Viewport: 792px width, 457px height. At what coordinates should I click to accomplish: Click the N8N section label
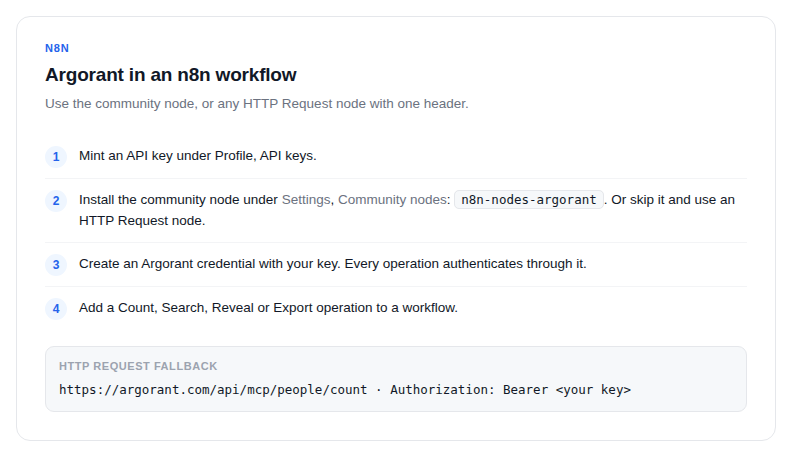tap(57, 48)
